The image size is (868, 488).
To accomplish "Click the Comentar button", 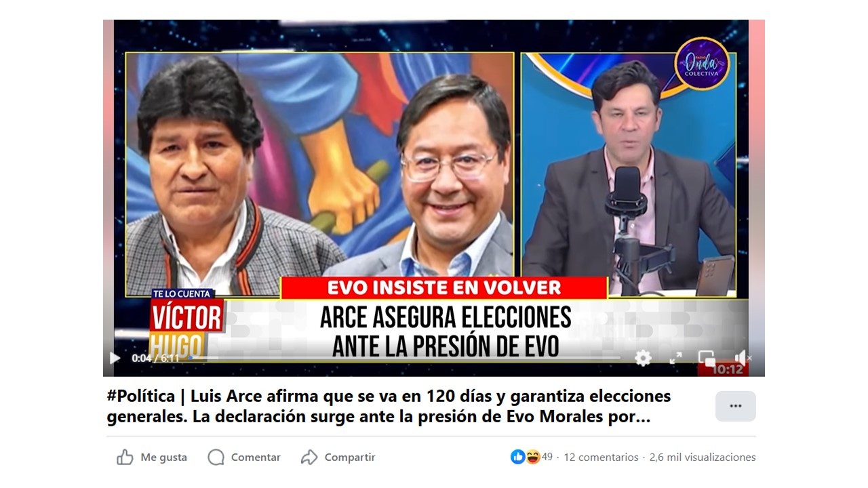I will pyautogui.click(x=244, y=457).
